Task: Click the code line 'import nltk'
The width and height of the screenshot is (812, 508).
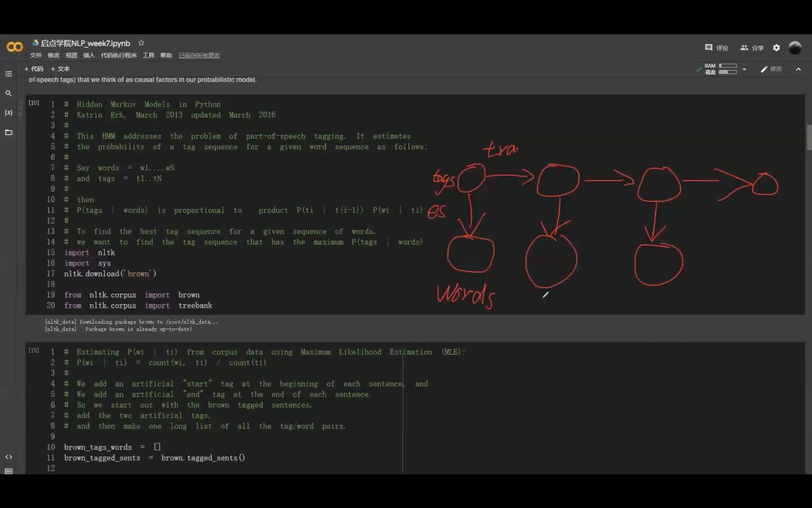Action: click(89, 253)
